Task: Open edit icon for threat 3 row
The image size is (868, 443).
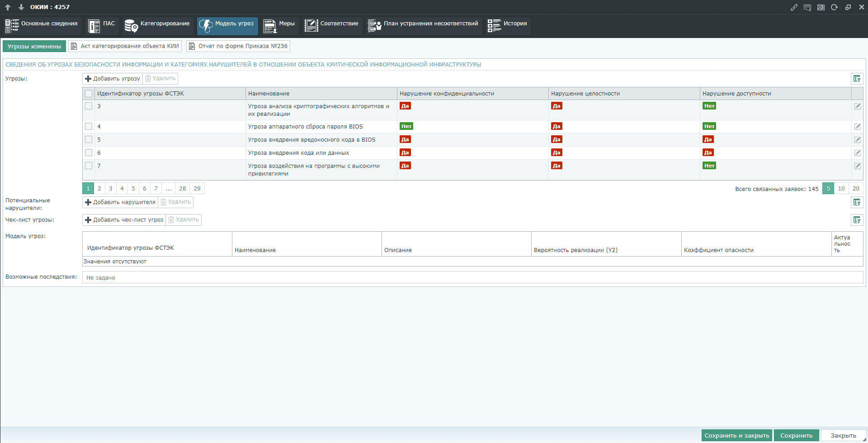Action: coord(857,106)
